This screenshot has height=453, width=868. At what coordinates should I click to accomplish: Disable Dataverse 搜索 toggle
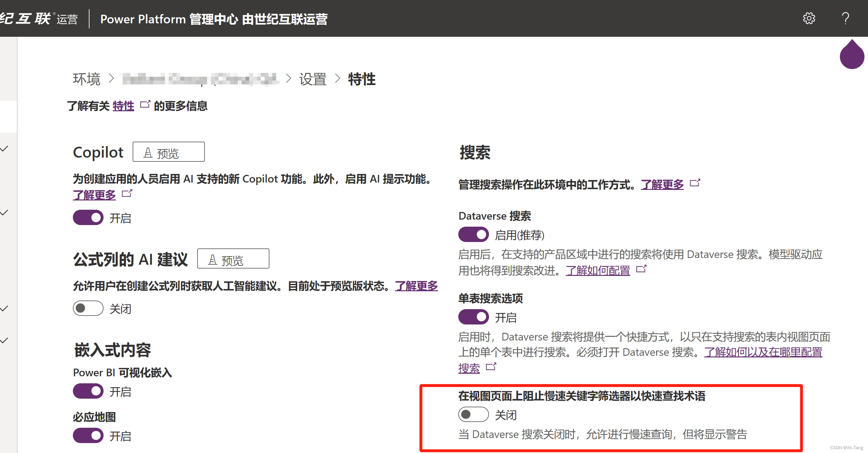click(x=473, y=234)
